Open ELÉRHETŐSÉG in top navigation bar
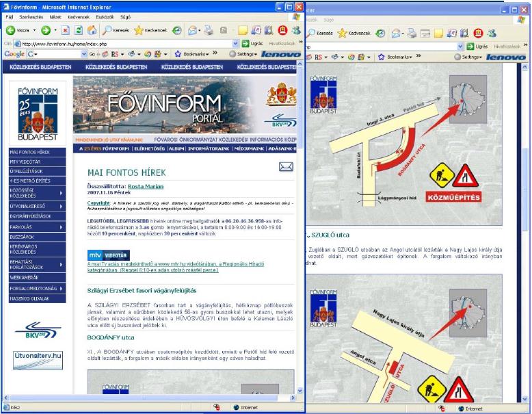Viewport: 532px width, 414px height. point(149,148)
